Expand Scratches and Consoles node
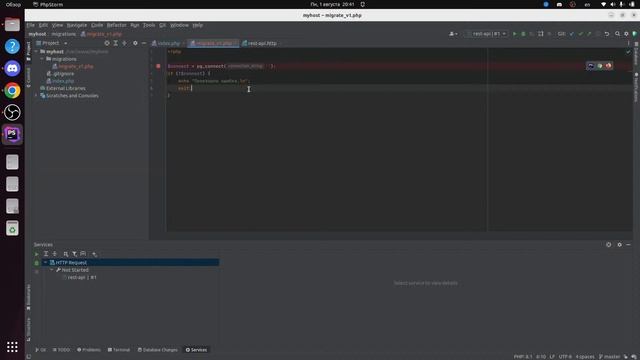 tap(36, 96)
